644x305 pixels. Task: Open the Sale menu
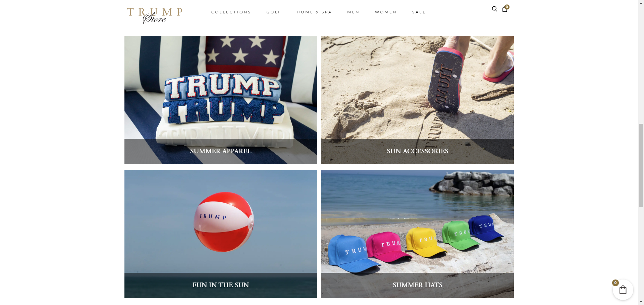[419, 12]
